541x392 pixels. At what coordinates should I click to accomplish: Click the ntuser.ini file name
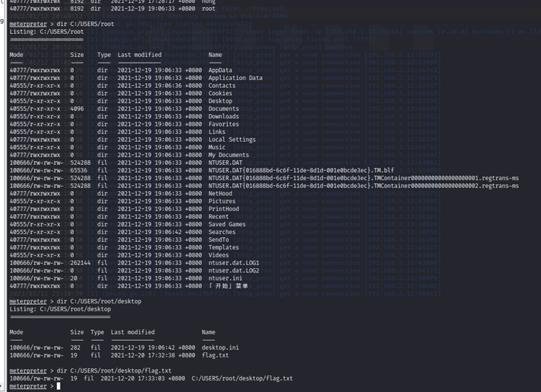pyautogui.click(x=225, y=278)
